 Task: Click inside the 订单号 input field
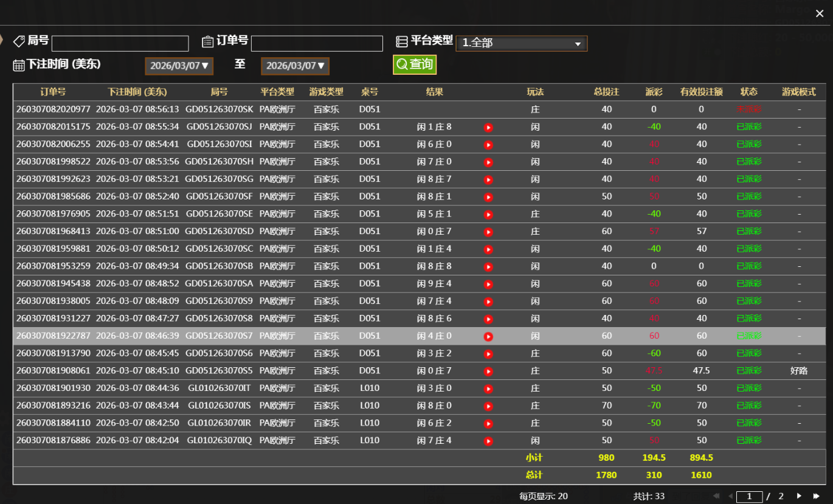(316, 43)
